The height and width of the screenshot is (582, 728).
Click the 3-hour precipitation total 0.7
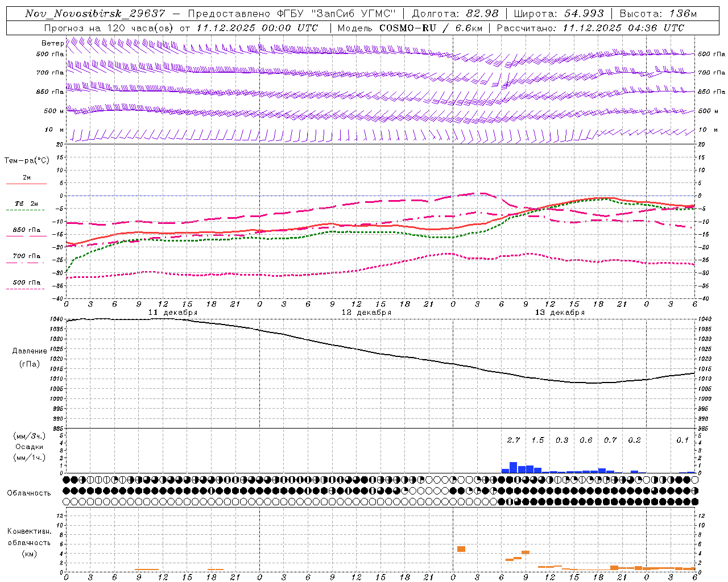coord(610,440)
